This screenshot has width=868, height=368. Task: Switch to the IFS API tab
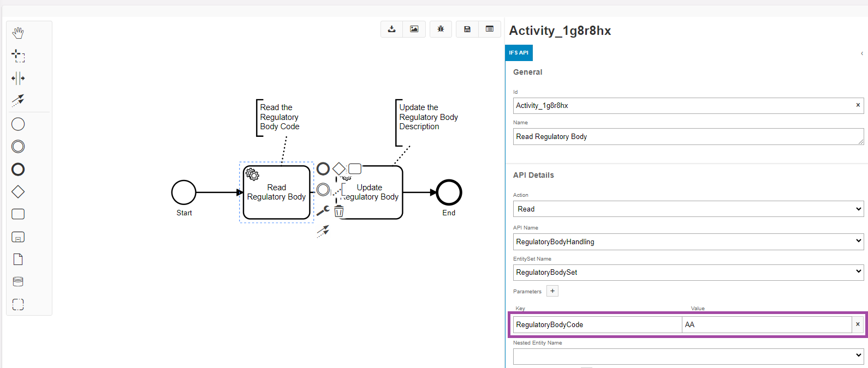[x=519, y=53]
